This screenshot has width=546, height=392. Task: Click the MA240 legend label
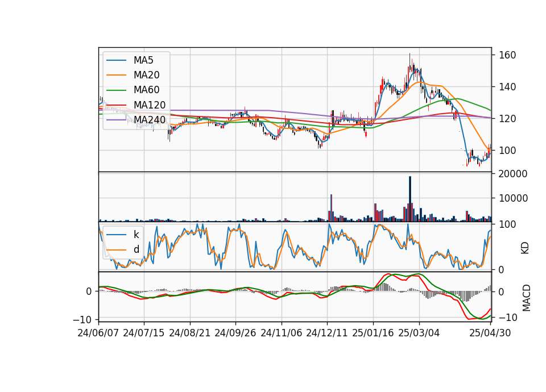[150, 120]
